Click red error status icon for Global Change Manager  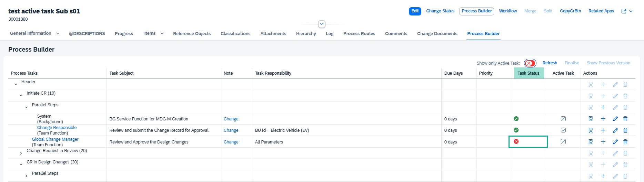[x=516, y=141]
